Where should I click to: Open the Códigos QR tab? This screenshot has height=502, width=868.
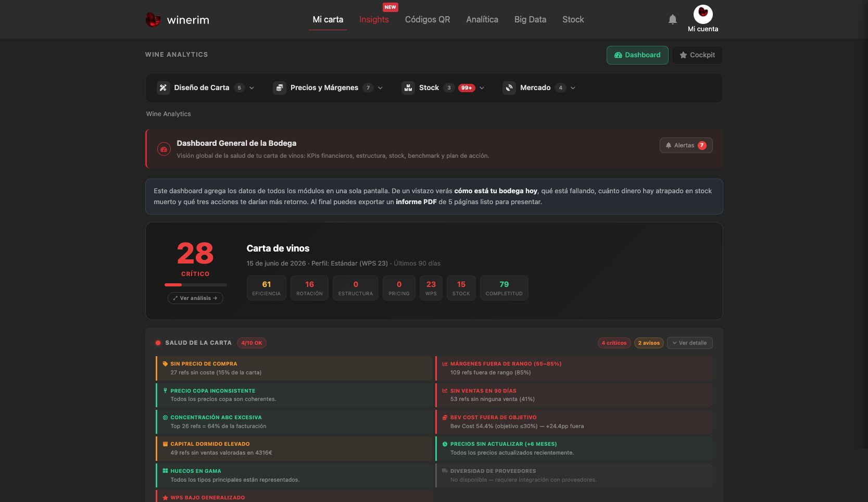[x=427, y=19]
